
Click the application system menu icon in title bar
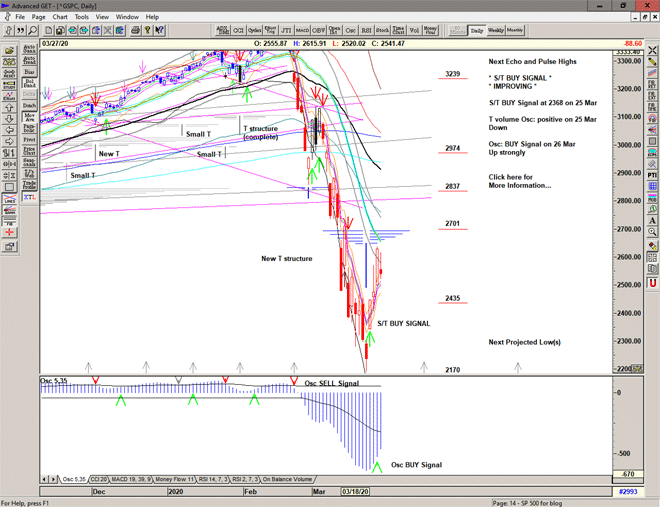[5, 5]
